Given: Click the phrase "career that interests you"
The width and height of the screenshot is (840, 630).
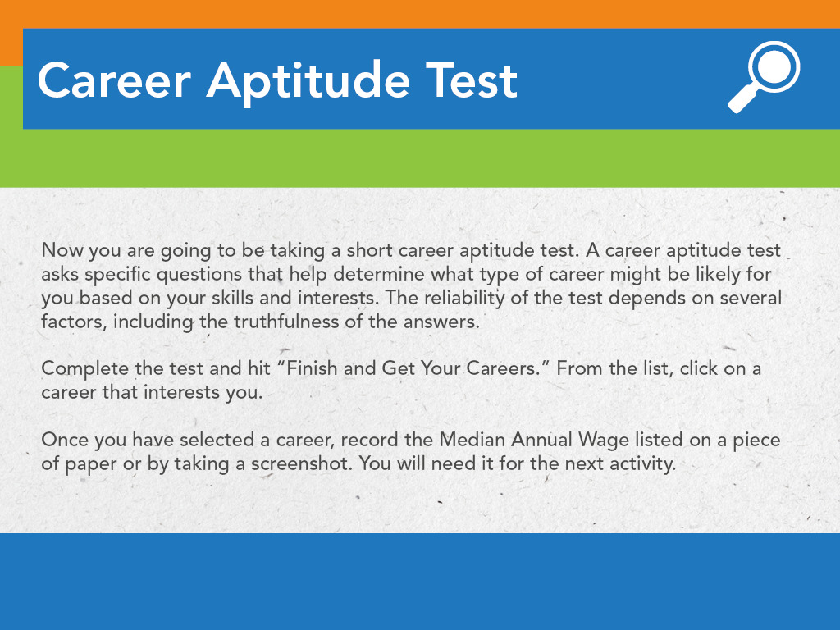Looking at the screenshot, I should pos(150,393).
